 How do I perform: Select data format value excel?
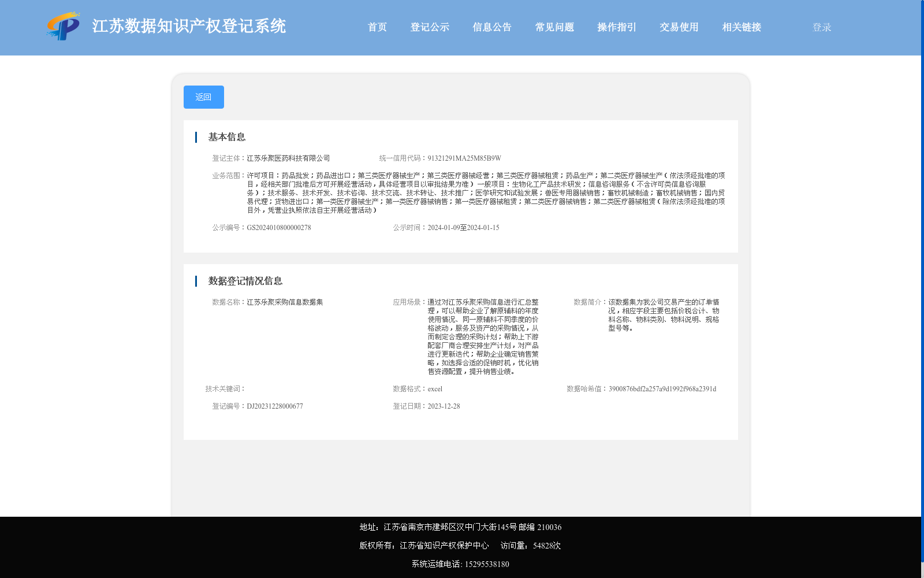435,389
